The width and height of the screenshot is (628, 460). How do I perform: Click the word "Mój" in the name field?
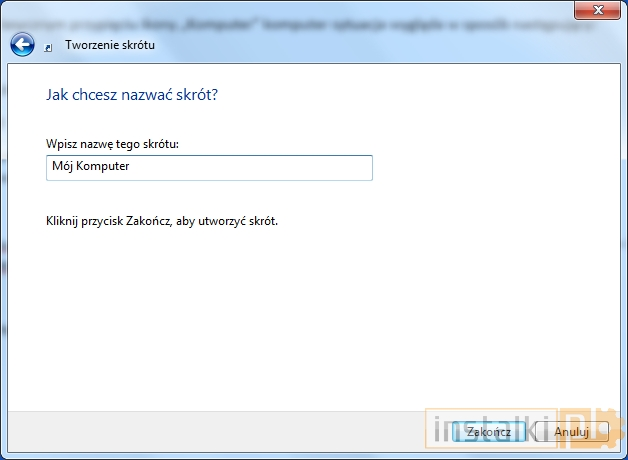61,167
